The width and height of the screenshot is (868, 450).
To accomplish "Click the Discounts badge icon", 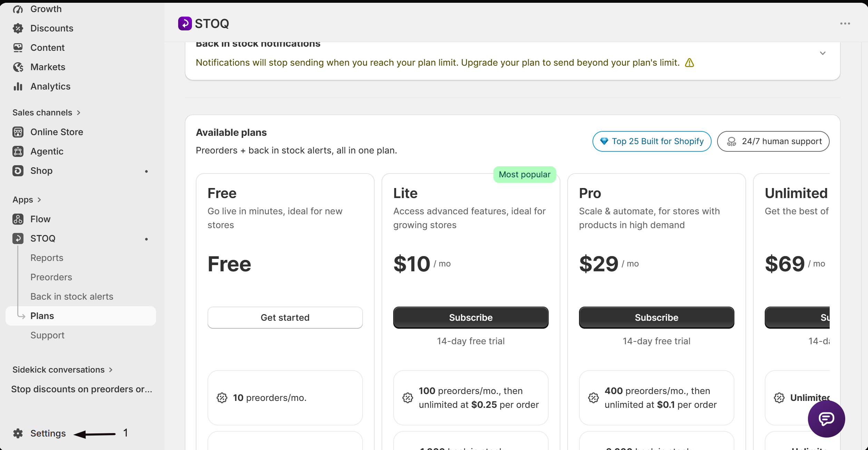I will coord(18,28).
